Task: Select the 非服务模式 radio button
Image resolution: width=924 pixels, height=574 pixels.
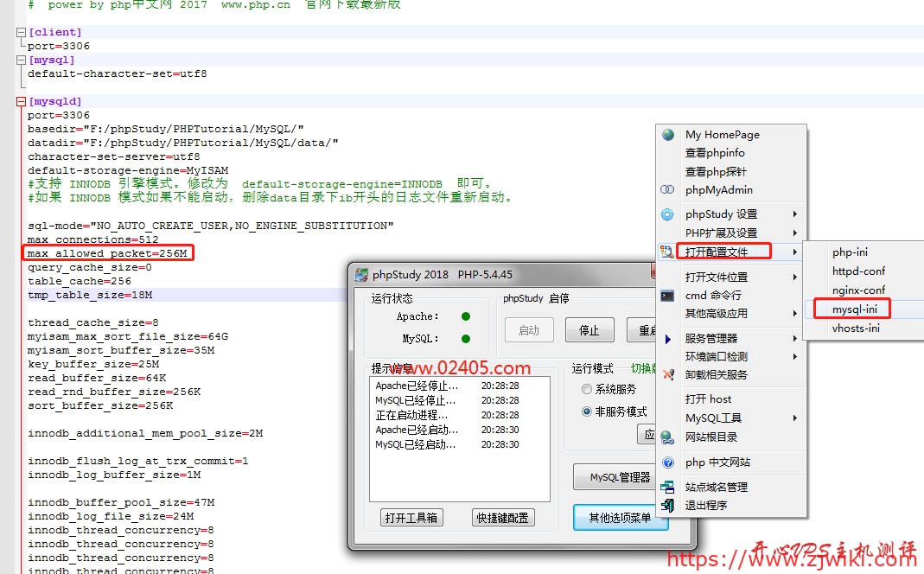Action: (x=586, y=411)
